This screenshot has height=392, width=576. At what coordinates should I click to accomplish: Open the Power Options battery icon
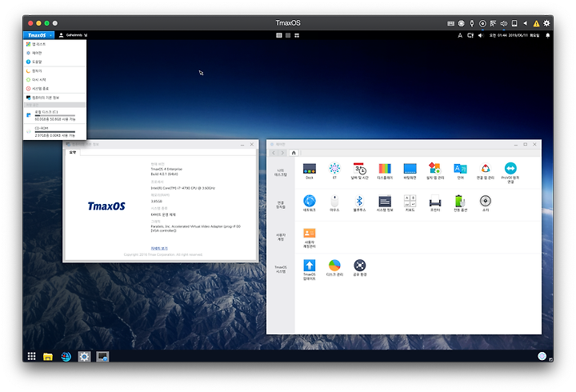coord(460,201)
